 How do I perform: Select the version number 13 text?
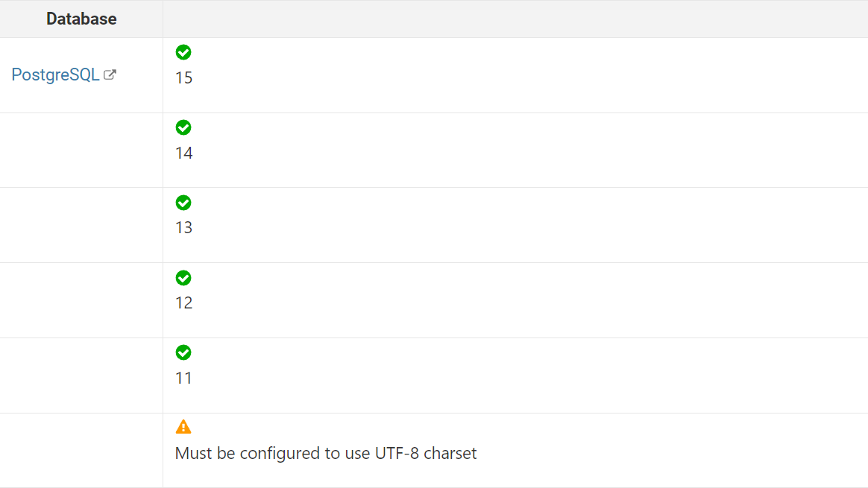point(183,228)
